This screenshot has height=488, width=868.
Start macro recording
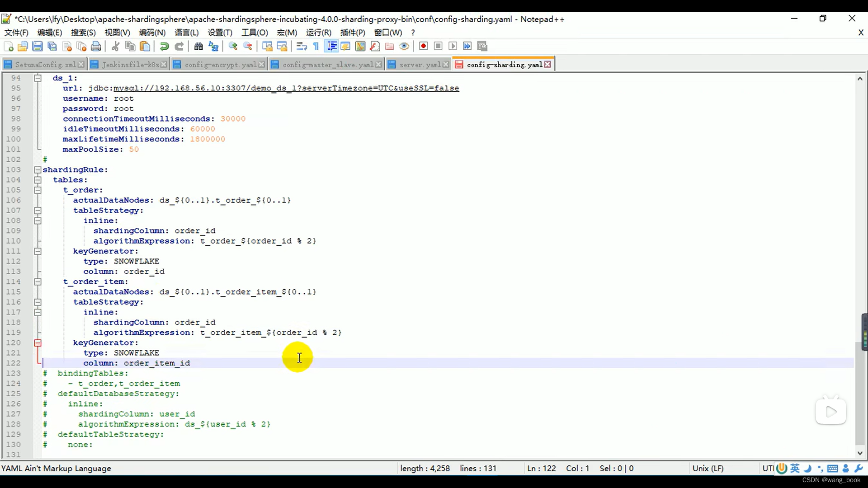click(x=424, y=46)
